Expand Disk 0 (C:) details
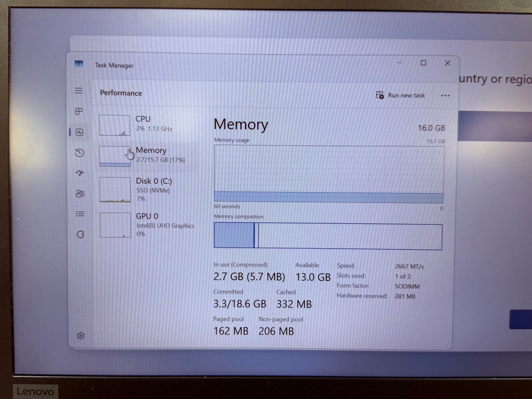This screenshot has width=532, height=399. 151,190
